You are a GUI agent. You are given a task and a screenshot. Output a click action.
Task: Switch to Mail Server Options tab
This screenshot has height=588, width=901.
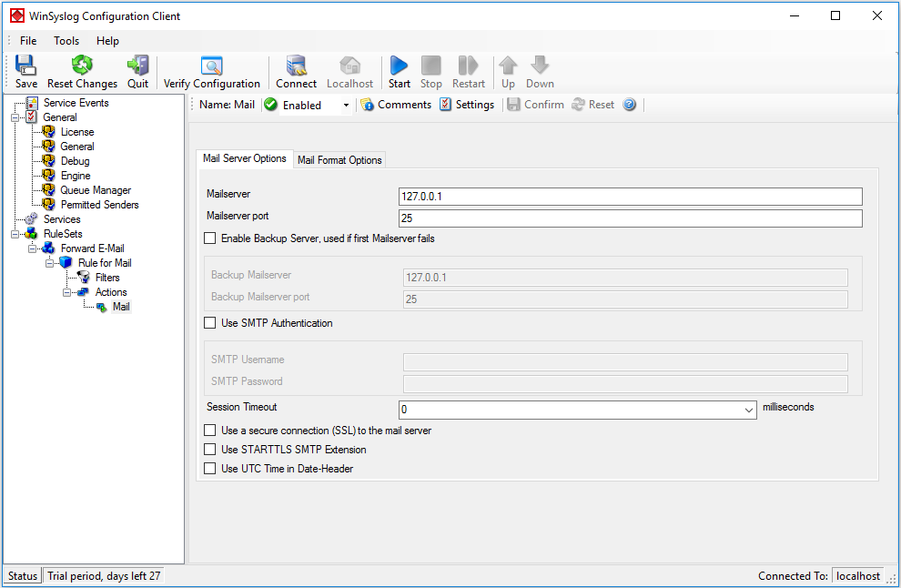(244, 158)
